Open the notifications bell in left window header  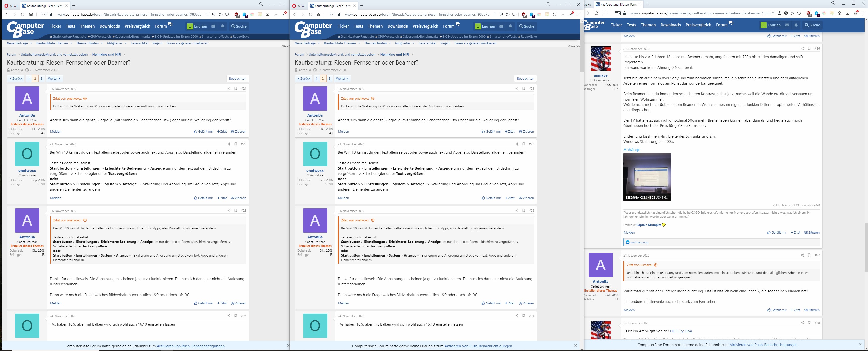point(222,26)
